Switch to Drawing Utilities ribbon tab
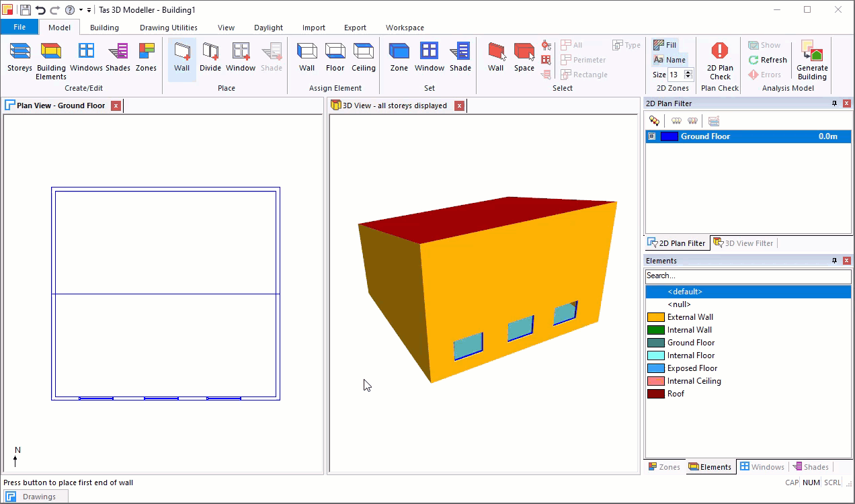This screenshot has height=504, width=855. click(x=169, y=28)
